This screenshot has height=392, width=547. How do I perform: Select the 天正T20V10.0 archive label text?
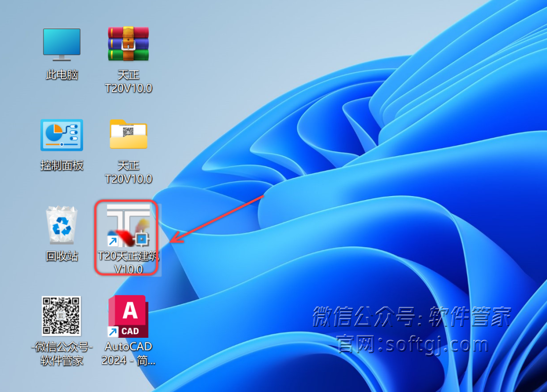coord(128,81)
